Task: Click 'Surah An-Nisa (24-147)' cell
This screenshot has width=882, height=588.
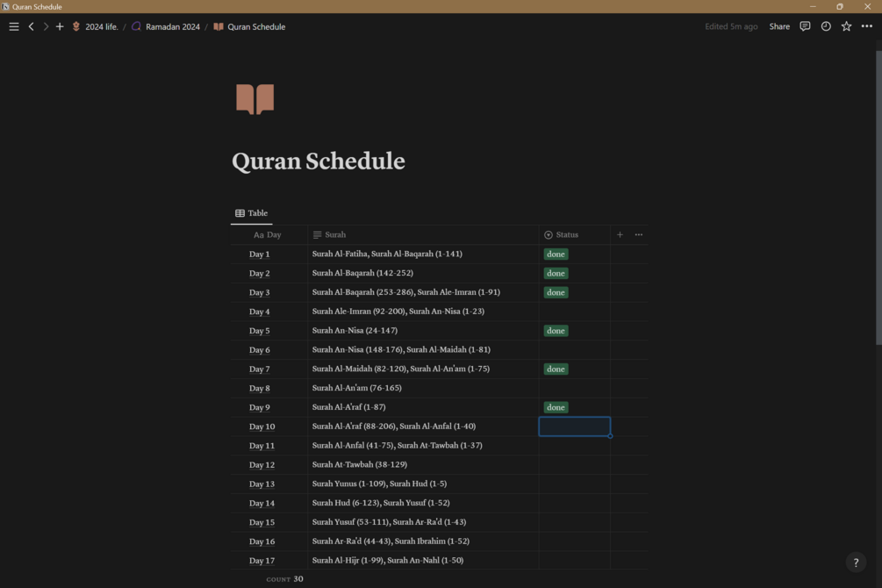Action: click(x=423, y=330)
